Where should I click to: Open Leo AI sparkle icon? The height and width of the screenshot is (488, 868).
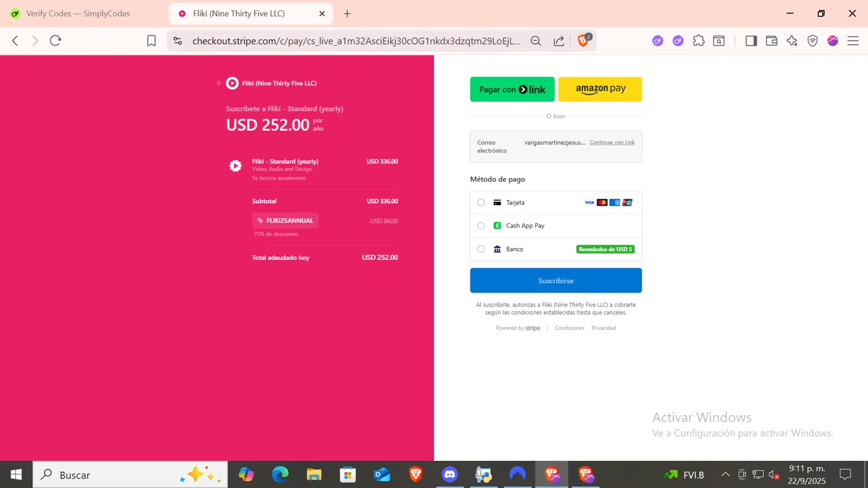tap(792, 40)
